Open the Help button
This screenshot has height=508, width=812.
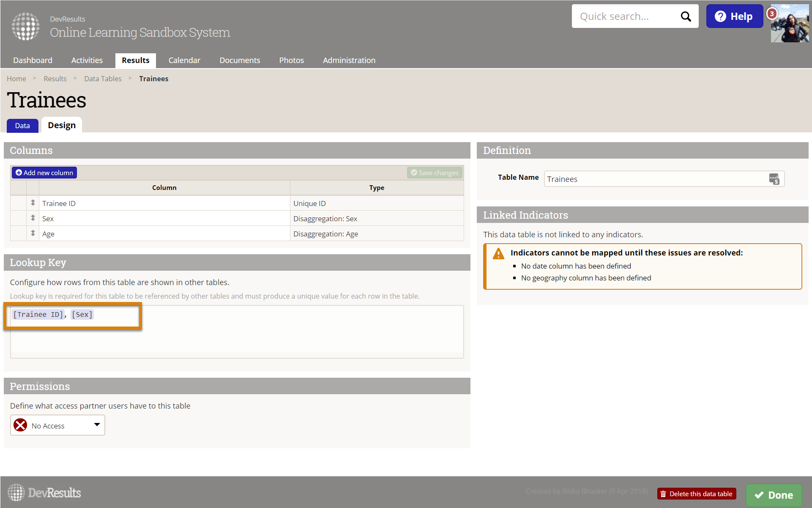734,16
